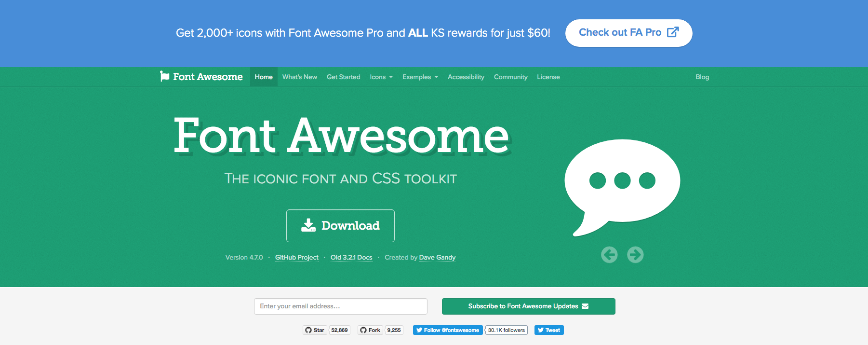This screenshot has width=868, height=345.
Task: Click Subscribe to Font Awesome Updates
Action: (528, 306)
